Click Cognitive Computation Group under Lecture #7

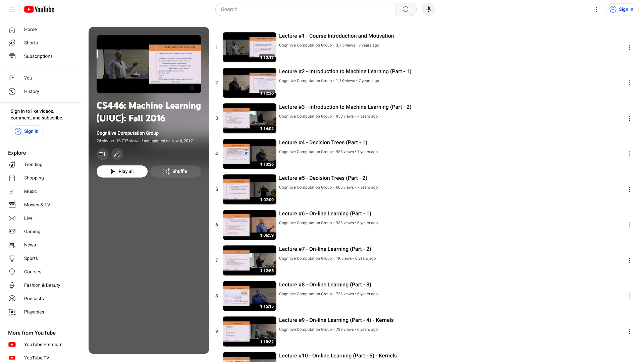[305, 258]
